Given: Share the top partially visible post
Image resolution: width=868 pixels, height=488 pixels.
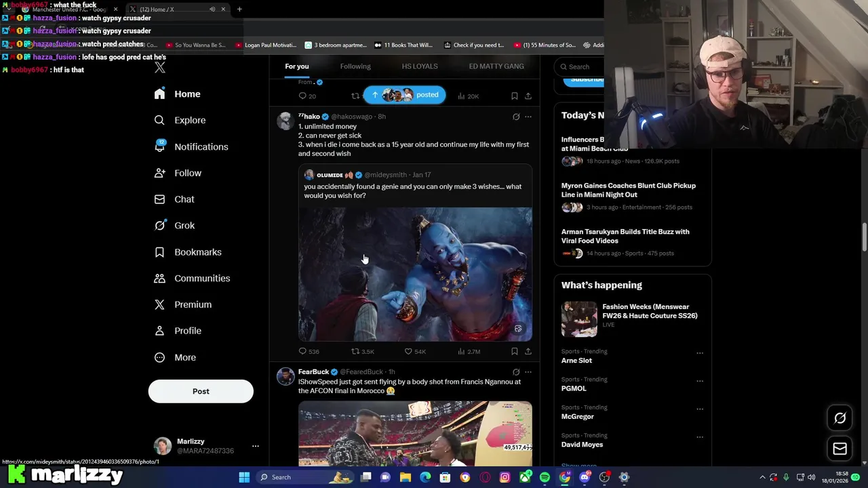Looking at the screenshot, I should click(528, 96).
